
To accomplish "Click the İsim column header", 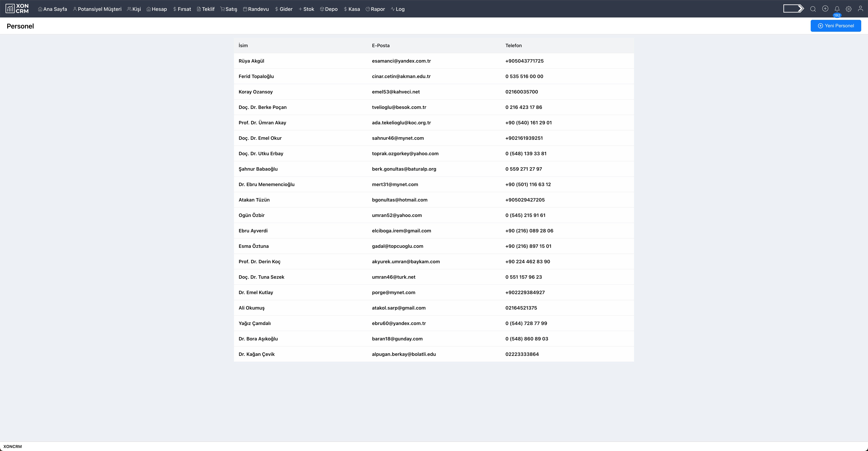I will pyautogui.click(x=243, y=45).
